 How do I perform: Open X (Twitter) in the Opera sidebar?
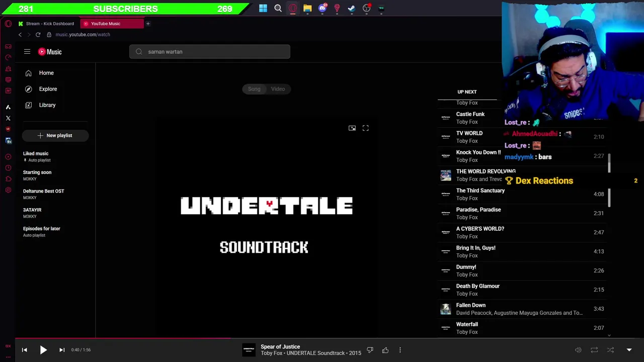click(8, 118)
